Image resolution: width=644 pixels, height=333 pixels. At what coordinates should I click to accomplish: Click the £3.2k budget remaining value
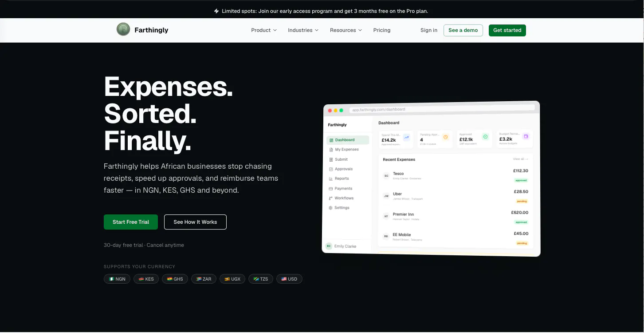coord(505,139)
